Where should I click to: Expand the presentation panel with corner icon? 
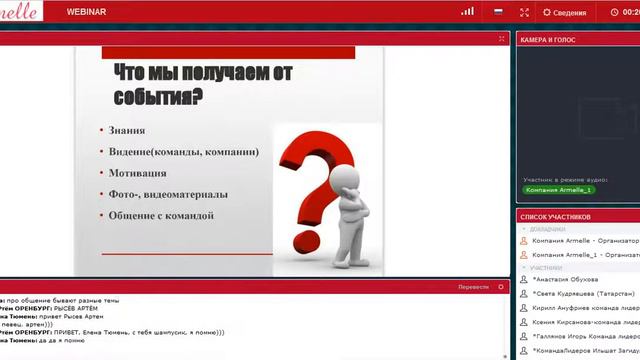[x=502, y=38]
